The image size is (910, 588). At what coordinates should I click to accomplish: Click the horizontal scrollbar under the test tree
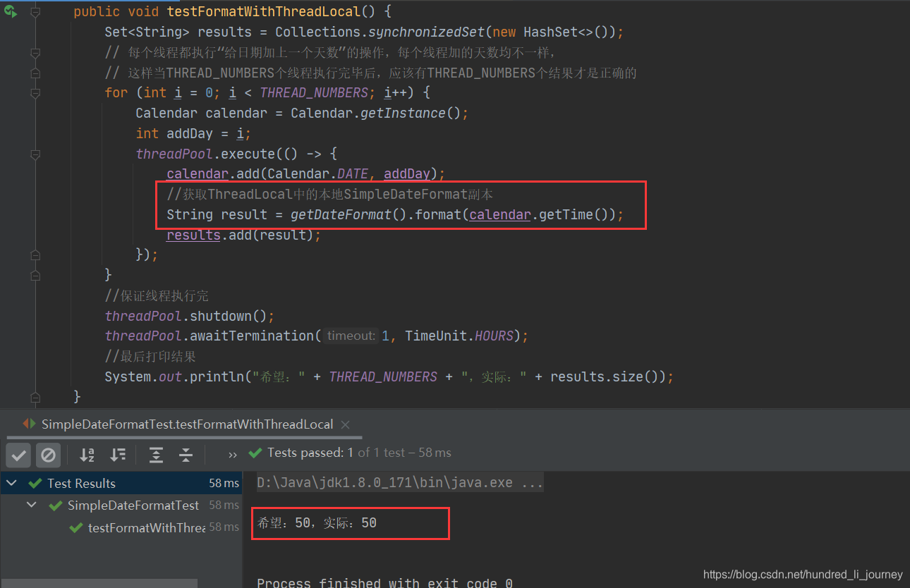click(x=99, y=583)
